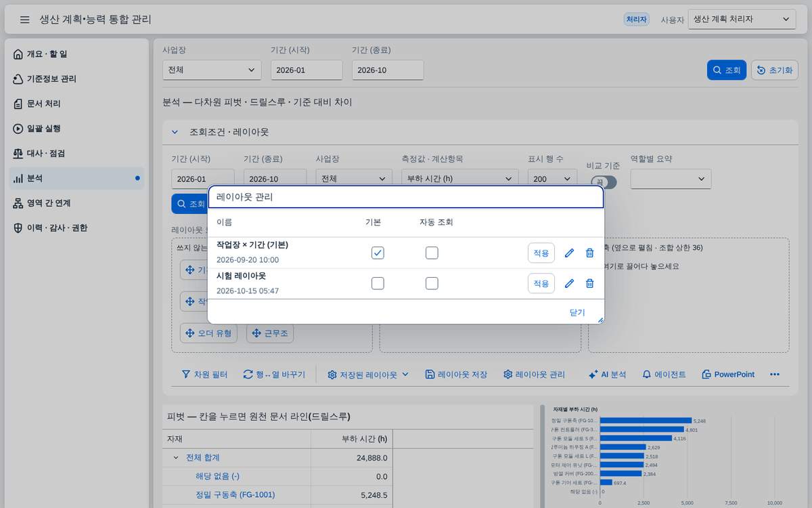The width and height of the screenshot is (812, 508).
Task: Open 문서 처리 sidebar item
Action: pyautogui.click(x=77, y=104)
